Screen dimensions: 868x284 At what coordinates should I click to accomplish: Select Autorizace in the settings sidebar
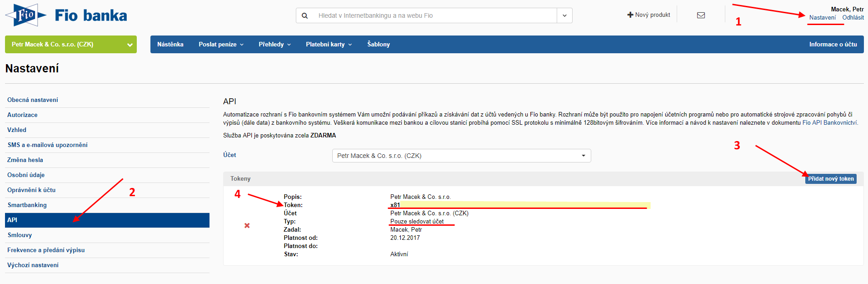(22, 115)
